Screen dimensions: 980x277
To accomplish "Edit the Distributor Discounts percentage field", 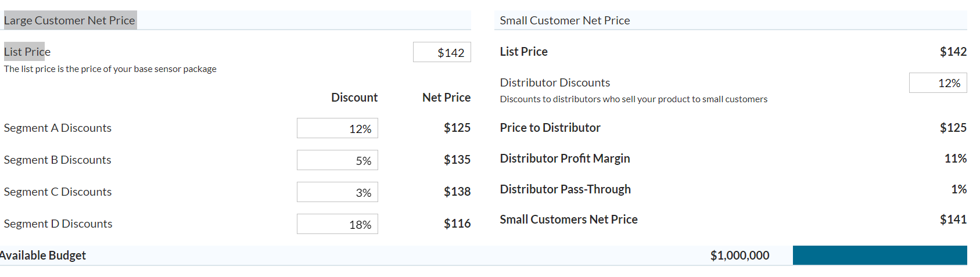I will 938,83.
